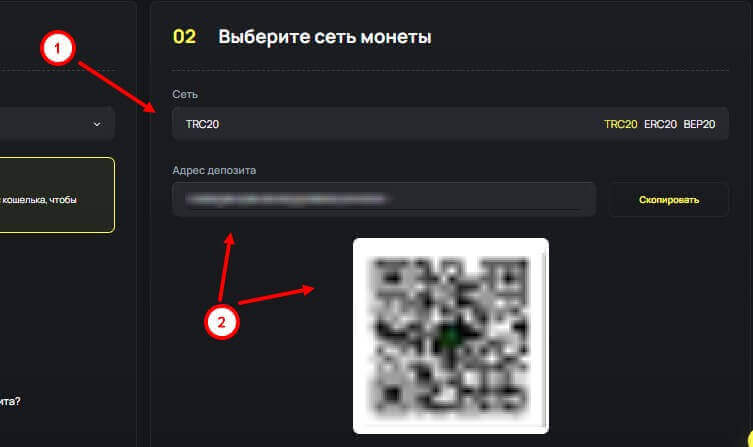Click the red arrow pointing at the QR code
753x447 pixels.
276,295
